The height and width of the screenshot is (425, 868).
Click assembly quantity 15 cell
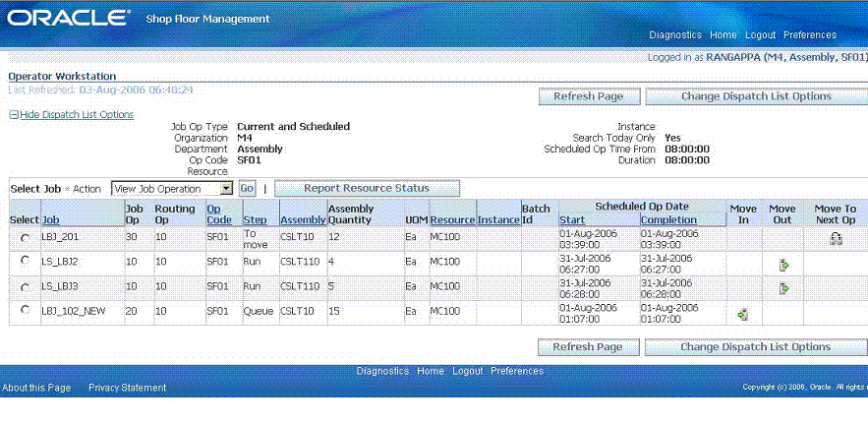pyautogui.click(x=334, y=312)
